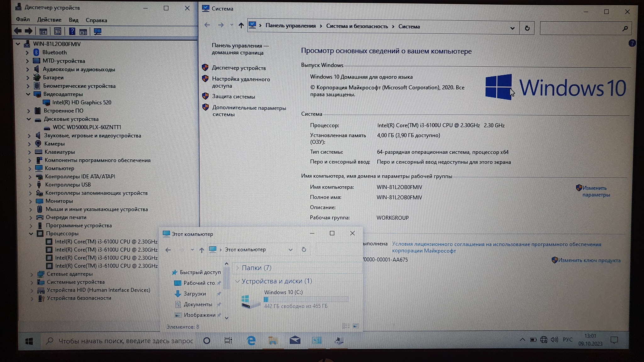This screenshot has width=644, height=362.
Task: Click the help icon in Device Manager toolbar
Action: pos(72,31)
